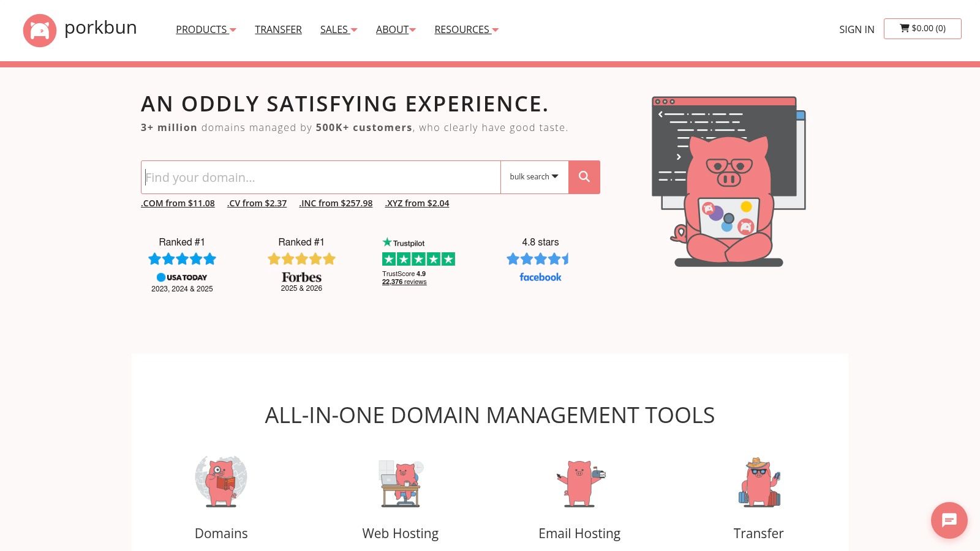Click the Facebook logo under the star rating
The image size is (980, 551).
(540, 277)
